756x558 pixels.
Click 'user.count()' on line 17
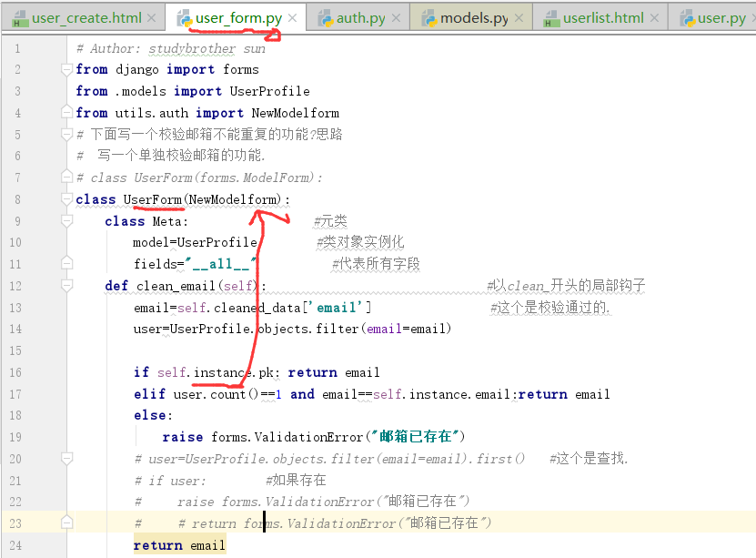216,394
